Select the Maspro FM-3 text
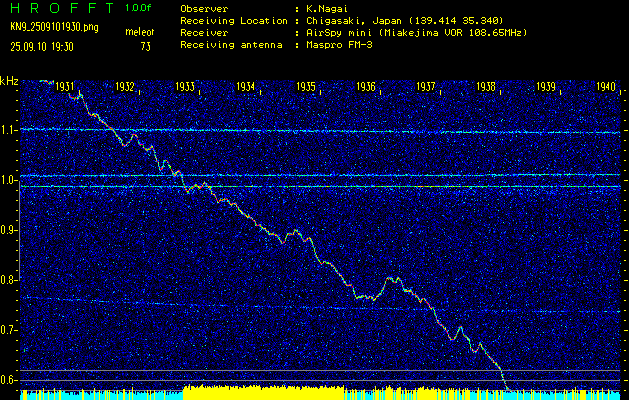629x400 pixels. click(x=337, y=45)
